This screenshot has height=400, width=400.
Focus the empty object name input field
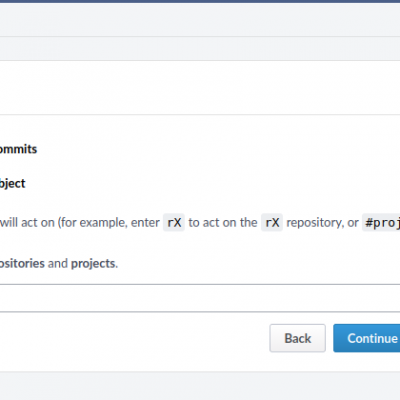tap(200, 298)
